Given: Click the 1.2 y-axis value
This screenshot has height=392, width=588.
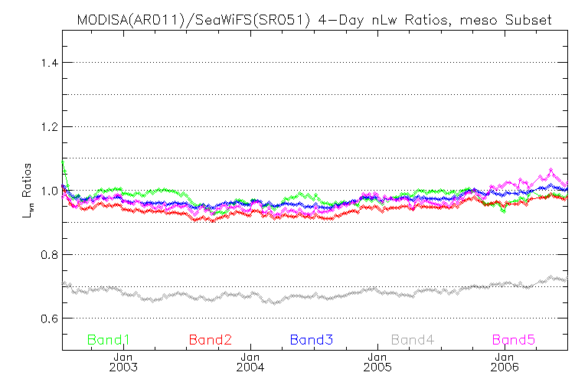Looking at the screenshot, I should (x=49, y=127).
